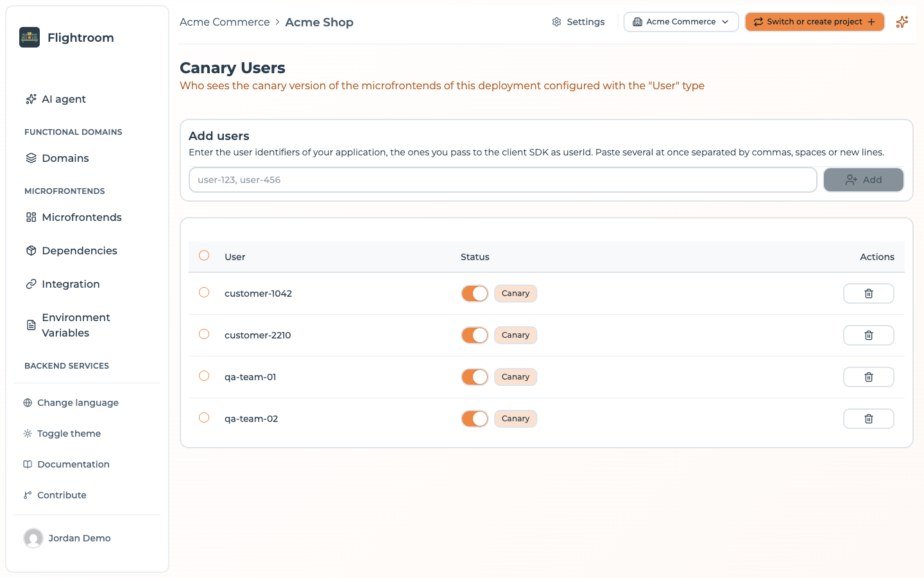This screenshot has height=578, width=924.
Task: Disable canary switch for qa-team-01
Action: (x=475, y=377)
